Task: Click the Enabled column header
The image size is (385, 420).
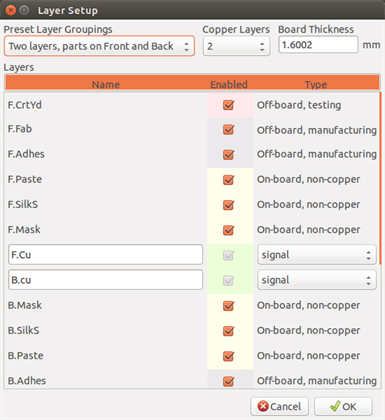Action: coord(229,84)
